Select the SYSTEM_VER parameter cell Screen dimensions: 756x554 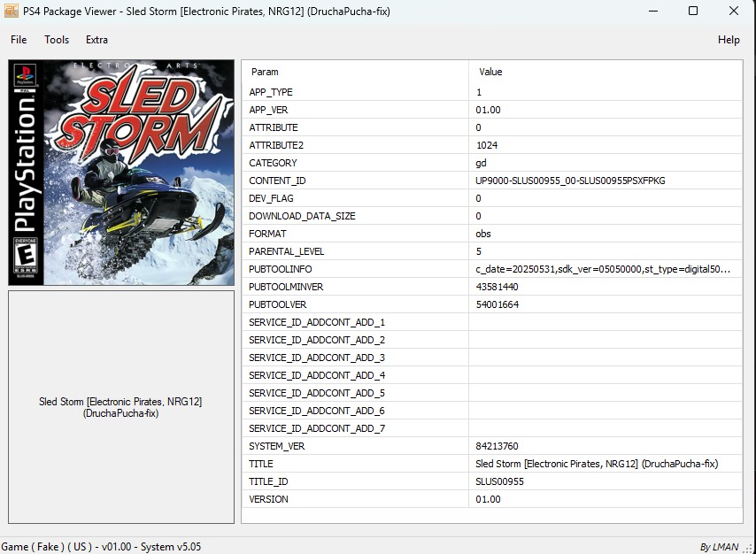[x=355, y=446]
